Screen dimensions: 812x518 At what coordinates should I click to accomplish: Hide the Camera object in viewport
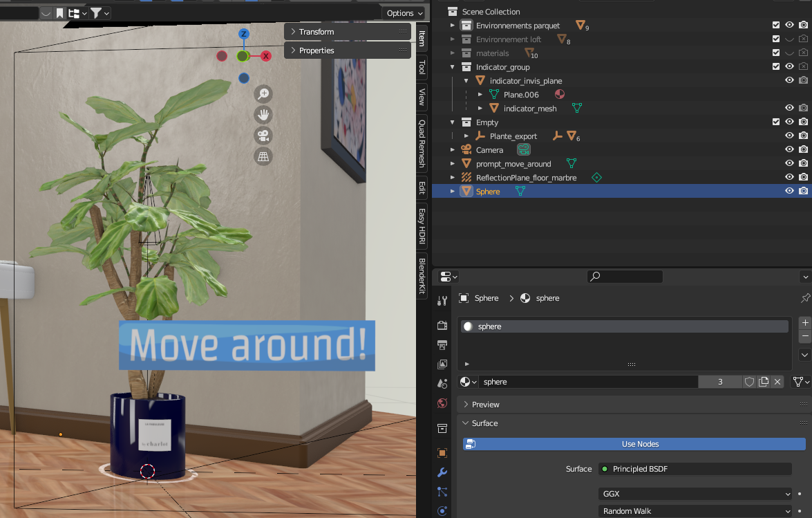(x=789, y=149)
